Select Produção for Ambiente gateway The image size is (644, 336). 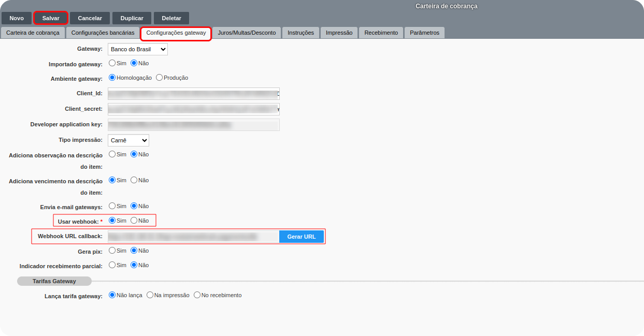click(x=160, y=78)
